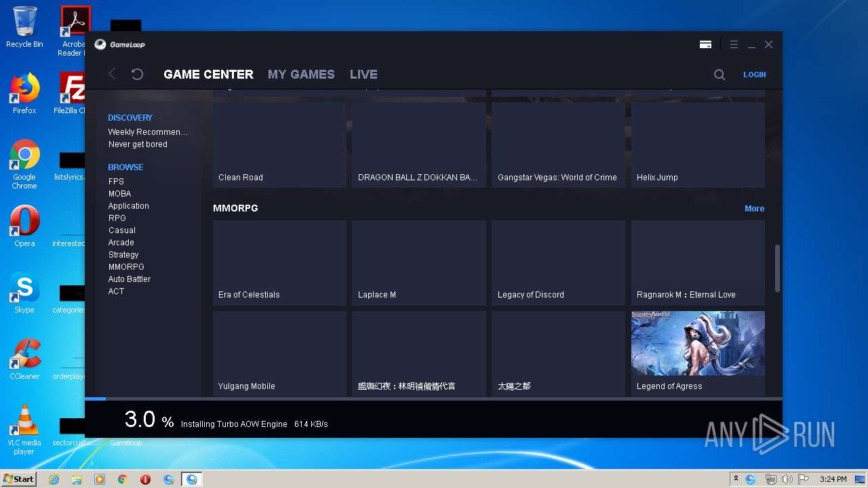Open Acrobat Reader desktop shortcut
Viewport: 868px width, 488px height.
pyautogui.click(x=73, y=31)
